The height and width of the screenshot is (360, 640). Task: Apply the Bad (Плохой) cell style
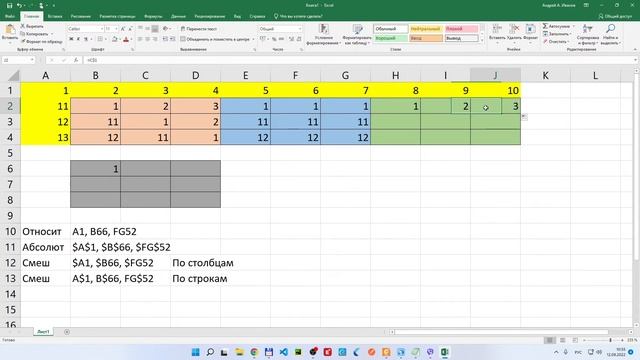point(461,29)
